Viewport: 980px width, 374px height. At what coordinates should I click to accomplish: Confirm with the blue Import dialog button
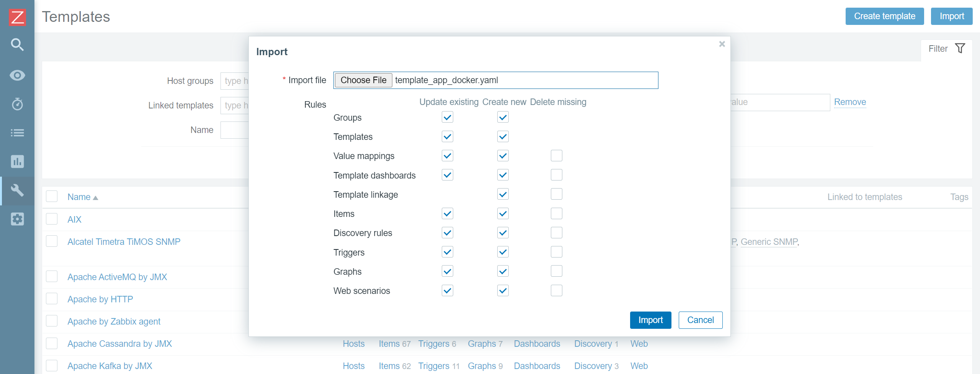[x=650, y=320]
